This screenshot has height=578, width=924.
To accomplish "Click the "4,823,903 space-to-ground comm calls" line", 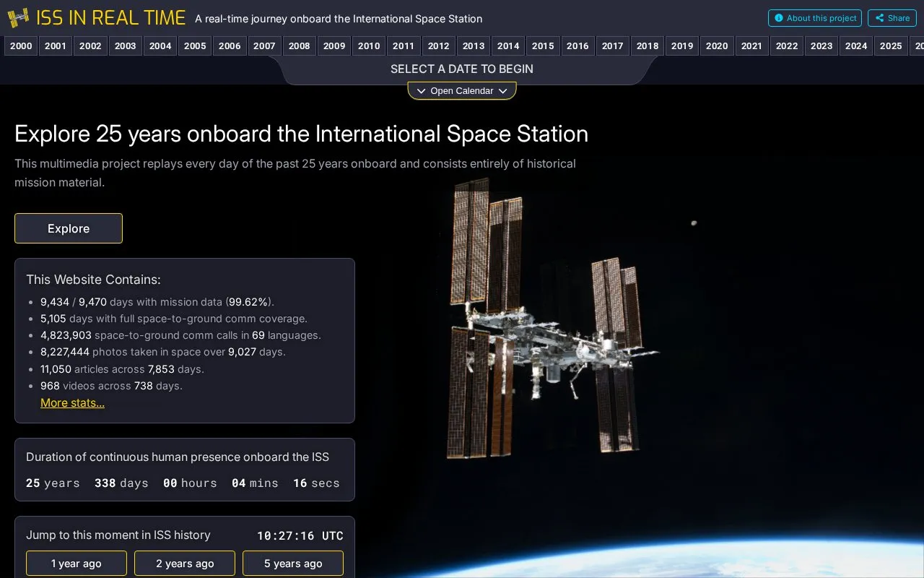I will 180,335.
